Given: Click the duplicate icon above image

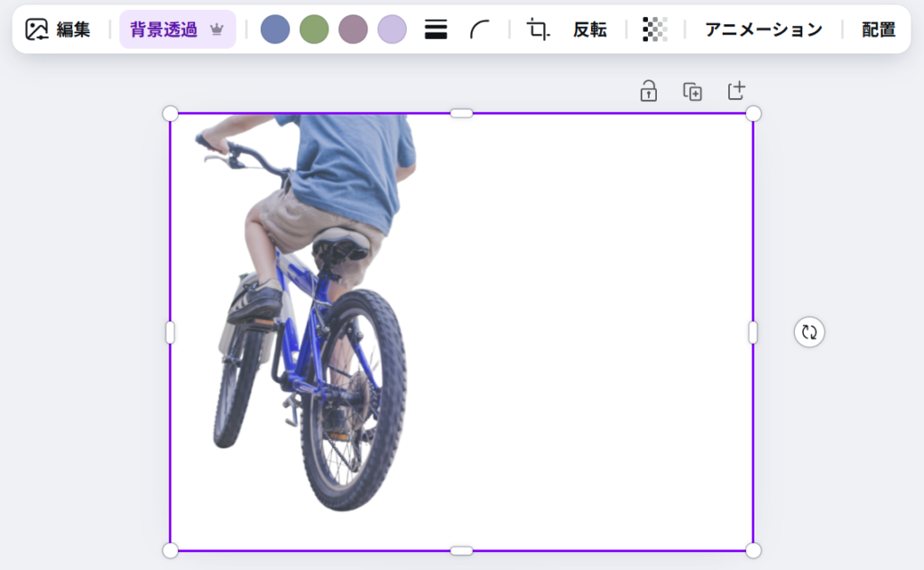Looking at the screenshot, I should (x=692, y=91).
